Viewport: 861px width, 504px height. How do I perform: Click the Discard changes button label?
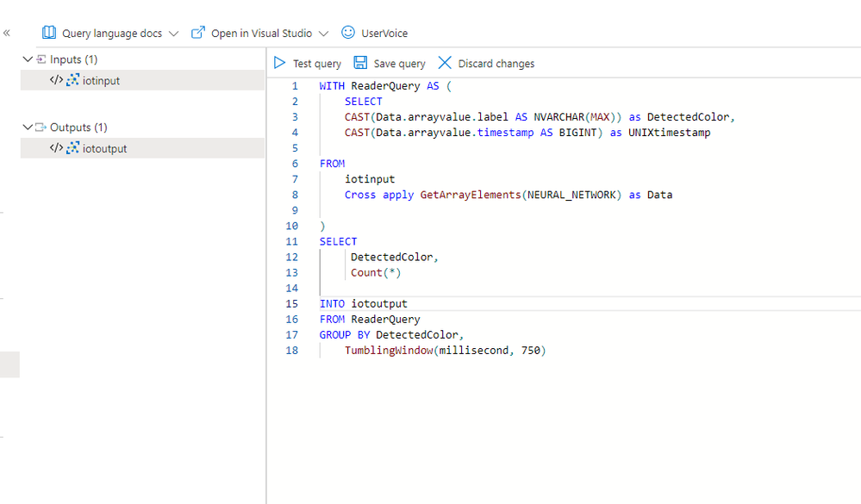tap(496, 64)
